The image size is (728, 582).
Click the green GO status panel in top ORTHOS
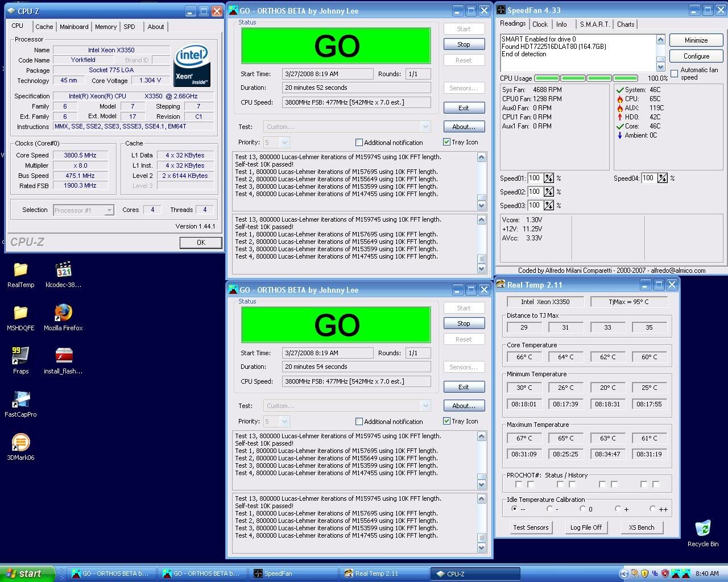pos(336,45)
